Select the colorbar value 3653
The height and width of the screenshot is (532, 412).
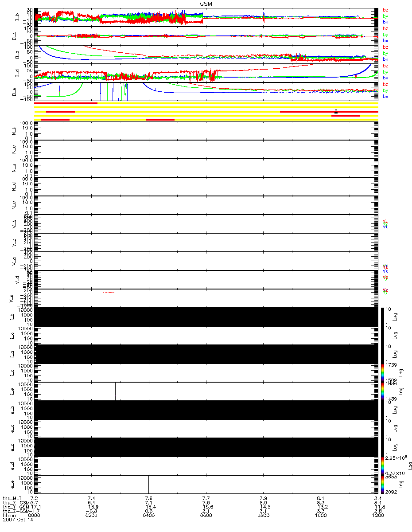tap(391, 477)
